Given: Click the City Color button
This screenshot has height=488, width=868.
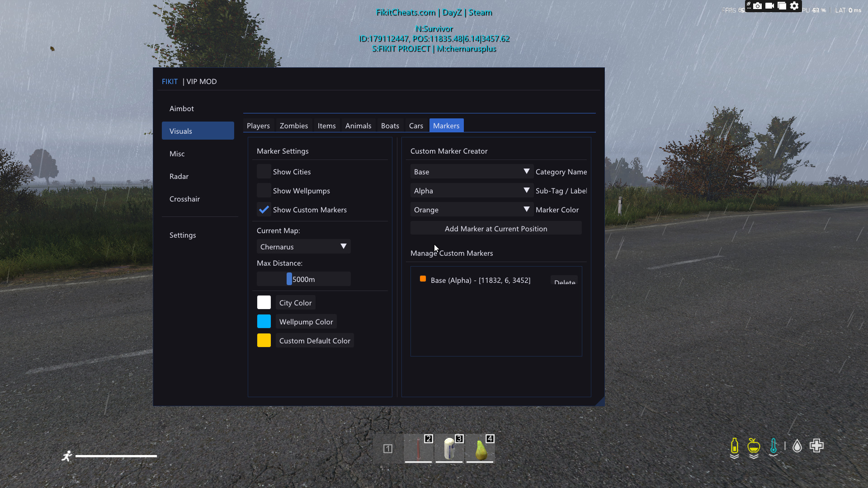Looking at the screenshot, I should (x=296, y=303).
